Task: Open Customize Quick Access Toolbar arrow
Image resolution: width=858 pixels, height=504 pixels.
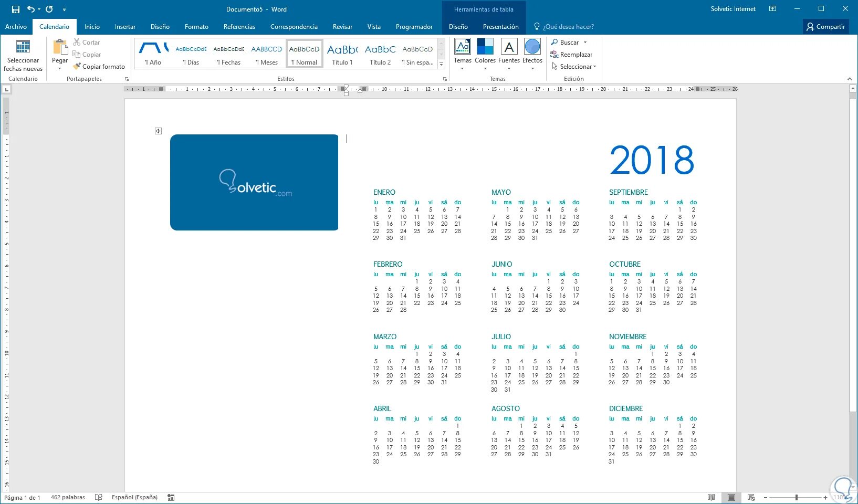Action: coord(64,9)
